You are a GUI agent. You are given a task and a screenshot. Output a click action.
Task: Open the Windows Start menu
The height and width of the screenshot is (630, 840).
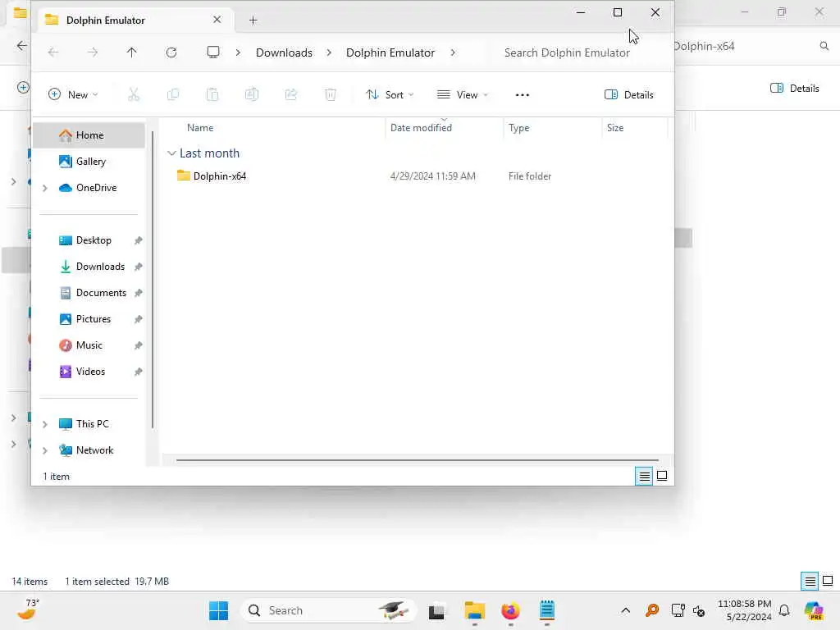pyautogui.click(x=218, y=610)
